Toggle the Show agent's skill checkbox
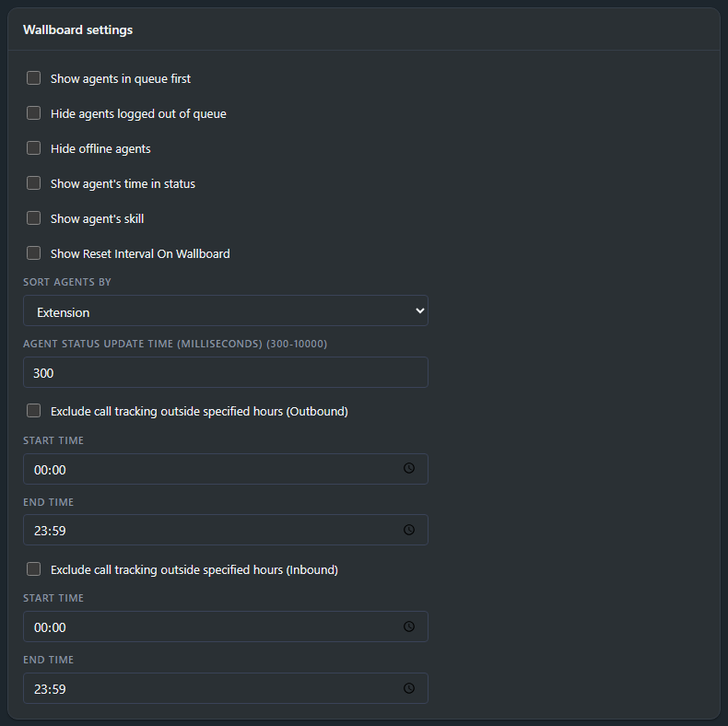Image resolution: width=728 pixels, height=726 pixels. pos(33,218)
